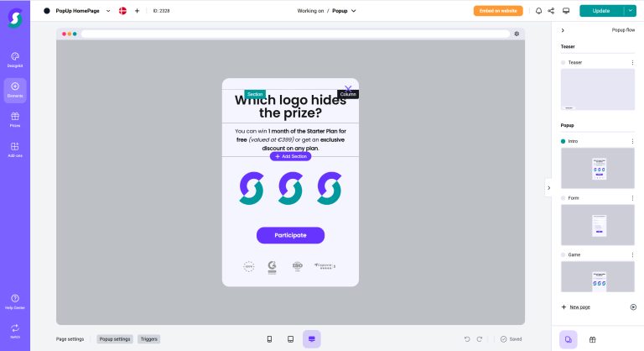Click the New page link

(x=579, y=307)
